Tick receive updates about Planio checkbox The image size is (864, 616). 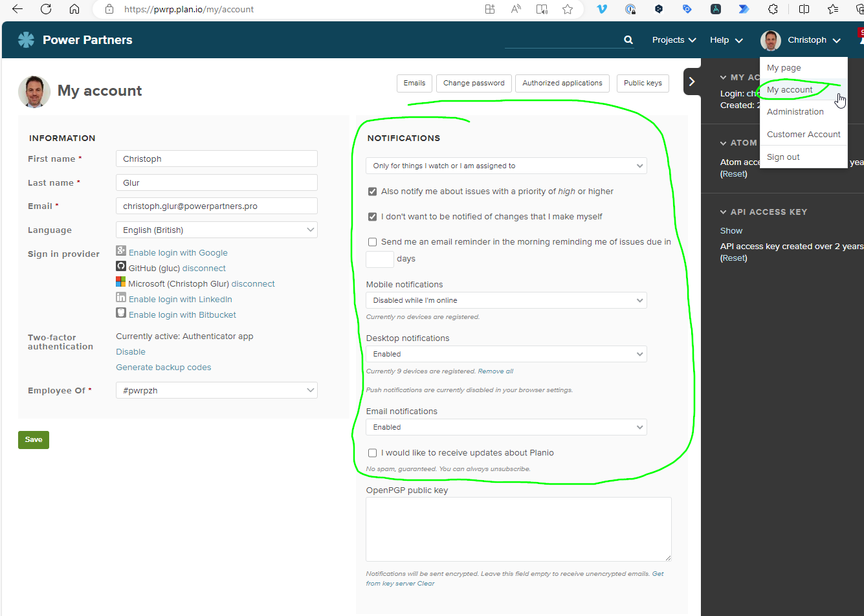[x=372, y=453]
